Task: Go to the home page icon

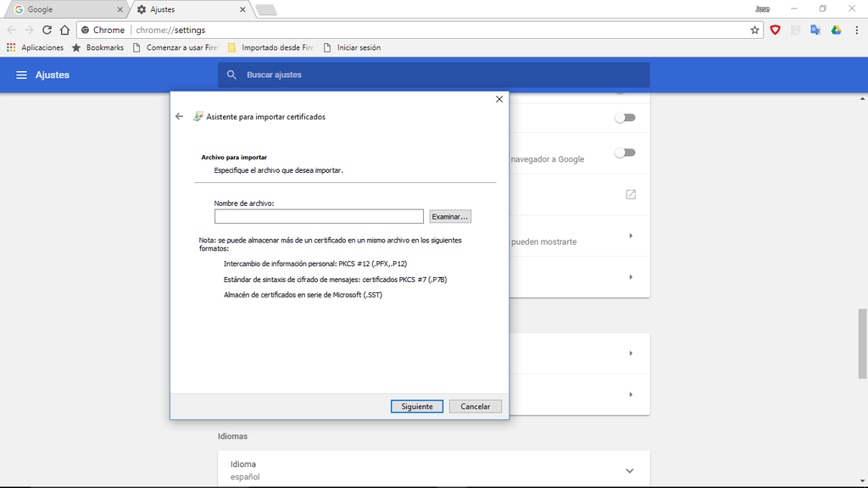Action: (65, 30)
